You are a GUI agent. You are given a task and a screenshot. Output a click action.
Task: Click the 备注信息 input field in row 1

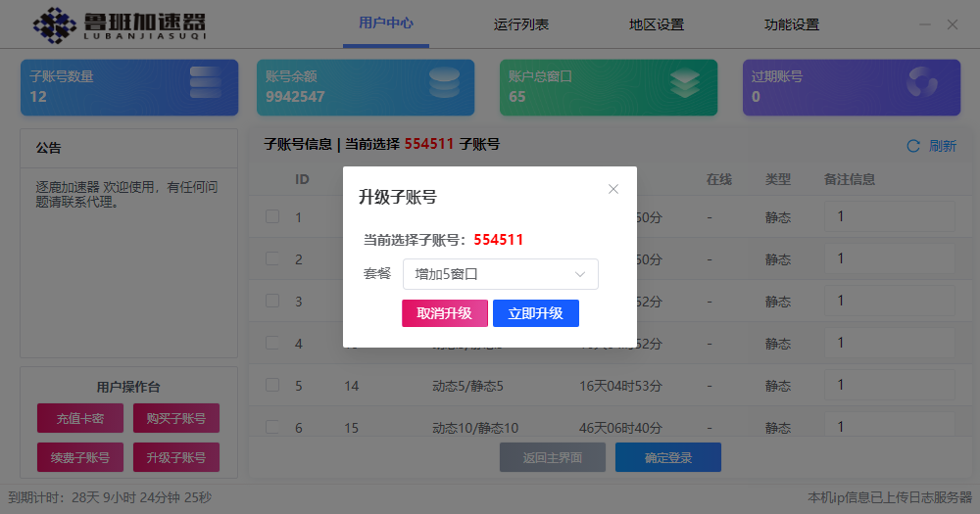coord(890,217)
